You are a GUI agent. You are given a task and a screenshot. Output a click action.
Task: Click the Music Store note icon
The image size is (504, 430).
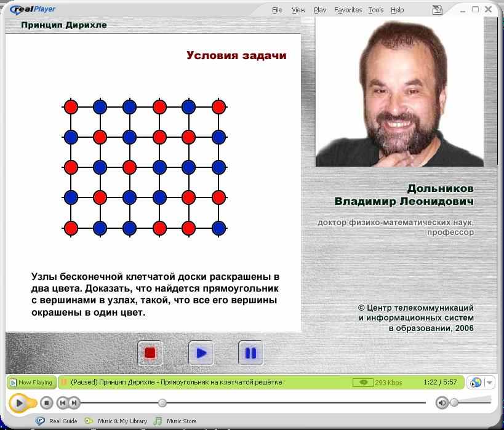pyautogui.click(x=158, y=421)
